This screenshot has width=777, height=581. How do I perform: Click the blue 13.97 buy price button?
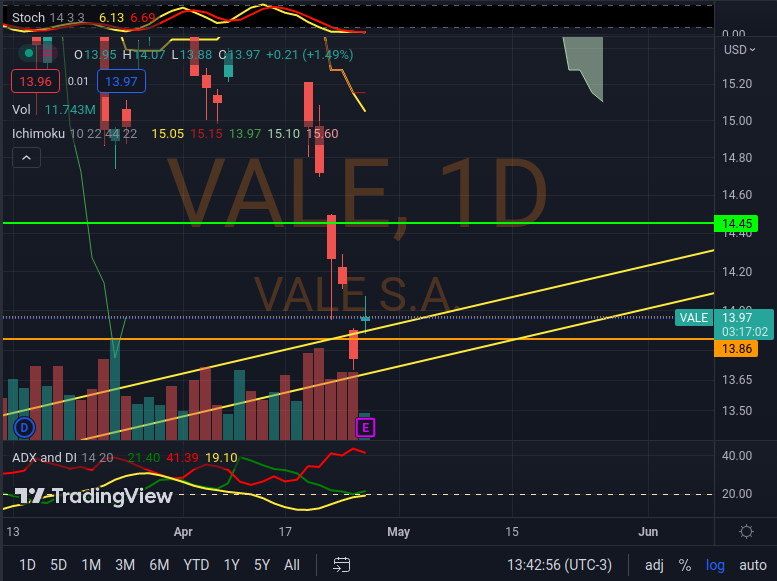pos(121,81)
